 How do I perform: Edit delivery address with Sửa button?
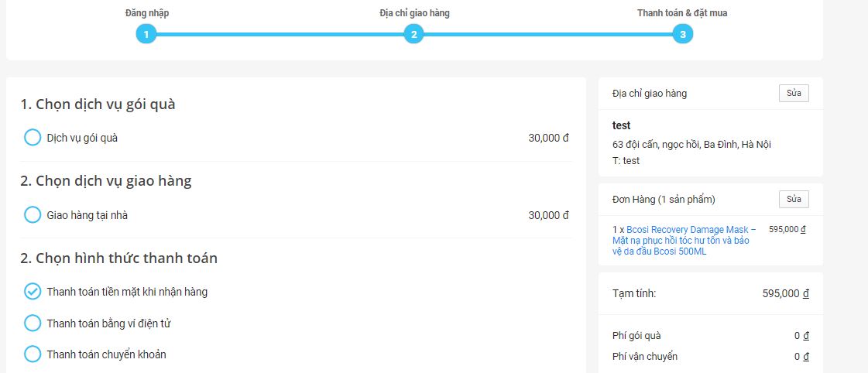(x=794, y=93)
